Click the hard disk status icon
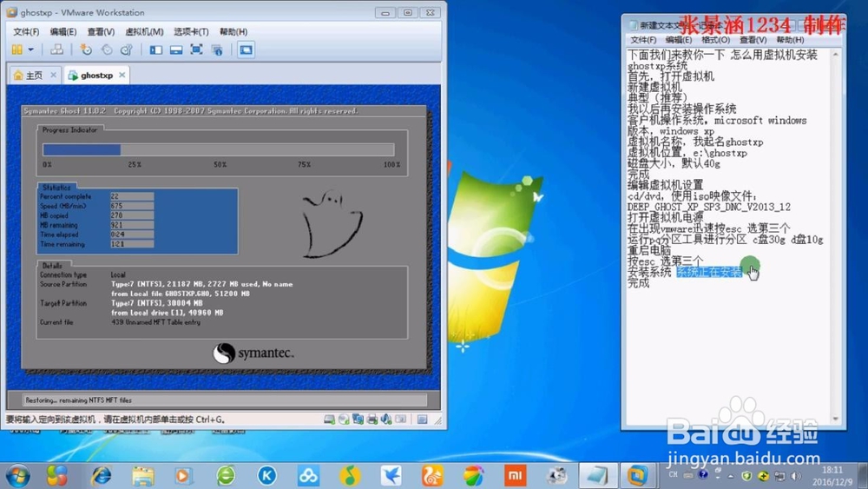The width and height of the screenshot is (868, 489). (x=329, y=420)
